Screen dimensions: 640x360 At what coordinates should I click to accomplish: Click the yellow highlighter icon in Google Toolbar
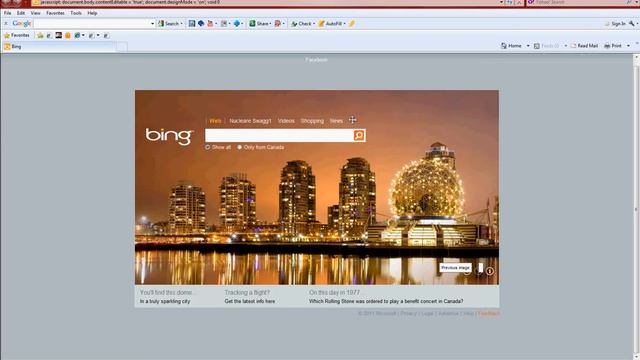[x=352, y=24]
